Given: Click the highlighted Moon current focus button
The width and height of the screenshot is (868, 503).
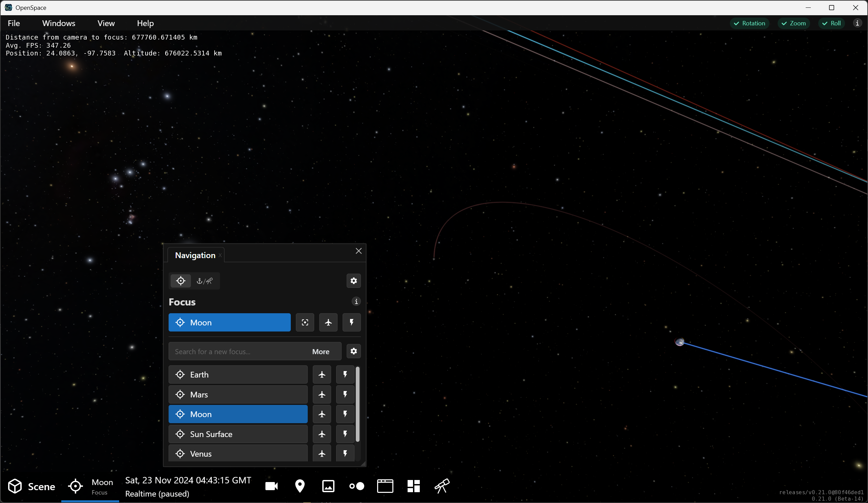Looking at the screenshot, I should pos(230,322).
